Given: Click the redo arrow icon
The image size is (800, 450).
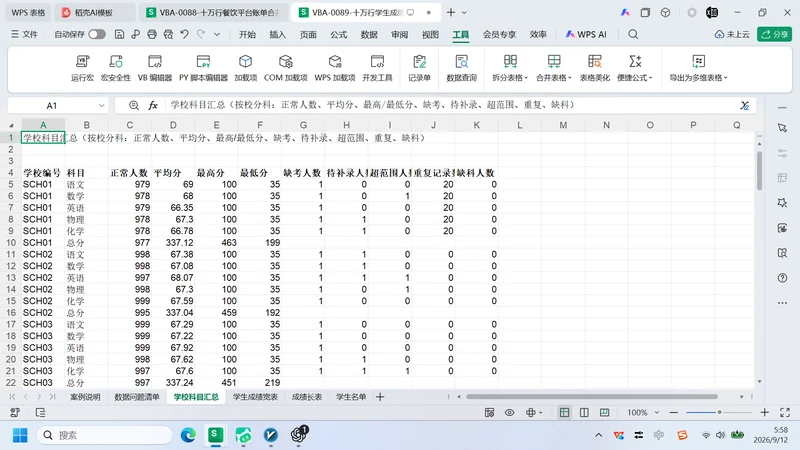Looking at the screenshot, I should point(201,34).
